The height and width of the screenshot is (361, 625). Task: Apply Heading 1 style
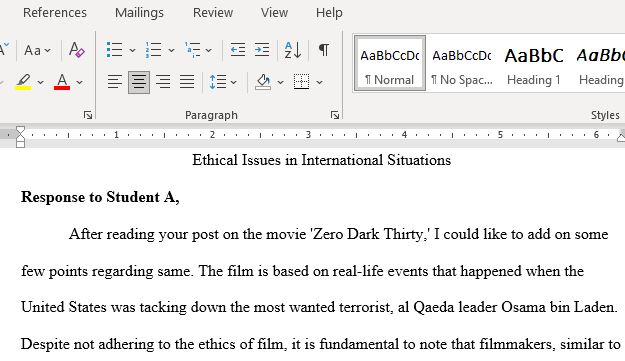coord(534,64)
